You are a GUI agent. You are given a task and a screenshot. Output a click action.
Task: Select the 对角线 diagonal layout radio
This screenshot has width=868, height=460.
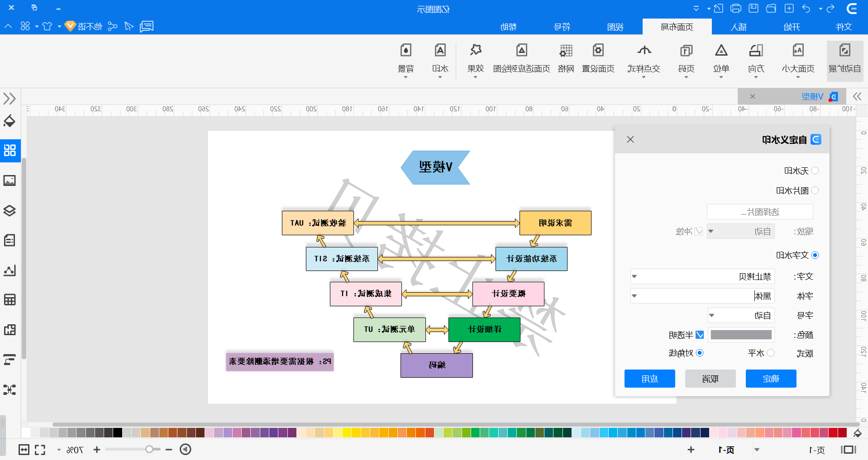[700, 353]
